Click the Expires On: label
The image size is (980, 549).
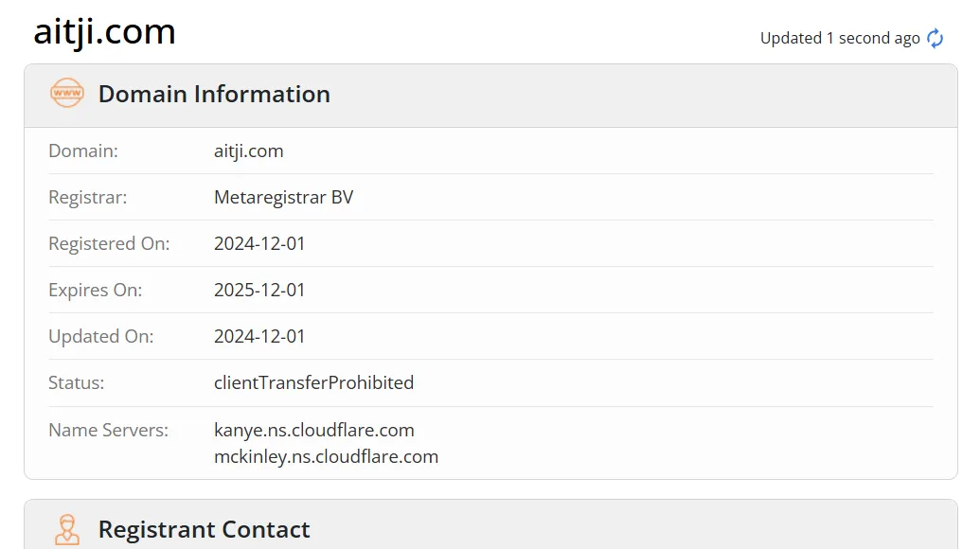(x=95, y=290)
